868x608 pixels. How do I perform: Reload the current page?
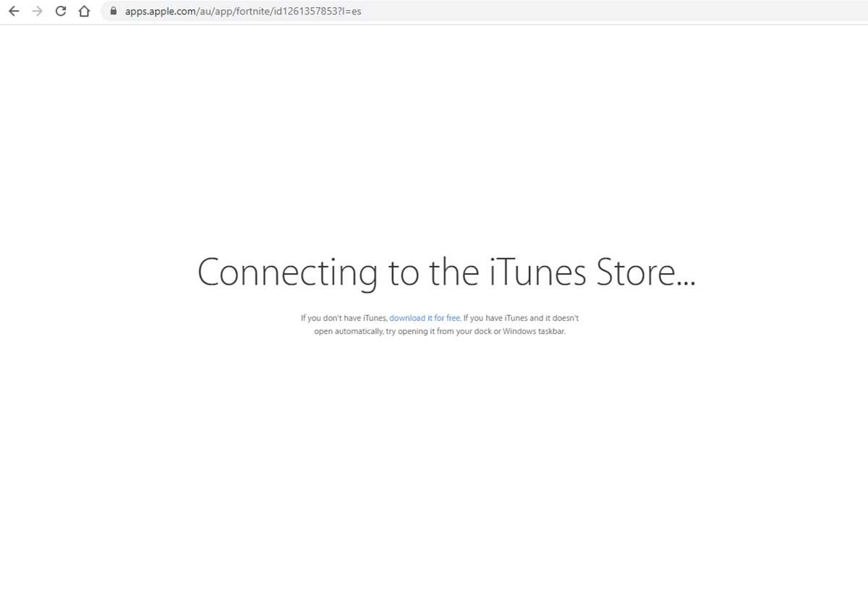point(61,11)
